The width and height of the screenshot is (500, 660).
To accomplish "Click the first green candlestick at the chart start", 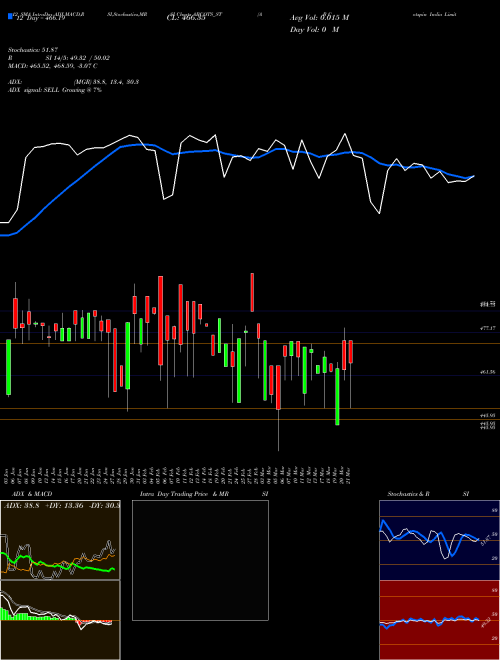I will pos(8,367).
